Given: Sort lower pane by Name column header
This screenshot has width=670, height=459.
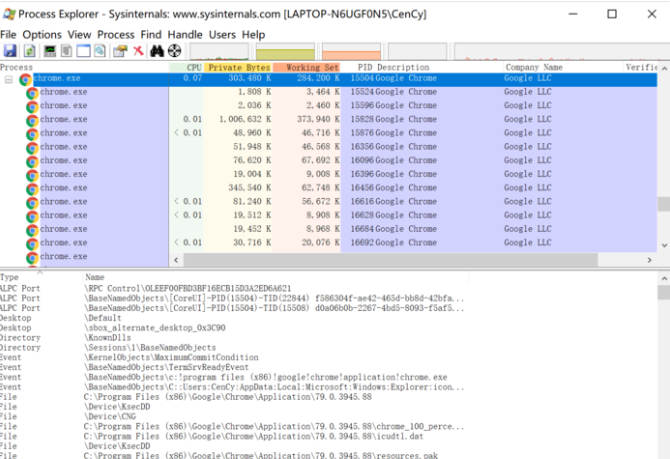Looking at the screenshot, I should 276,277.
